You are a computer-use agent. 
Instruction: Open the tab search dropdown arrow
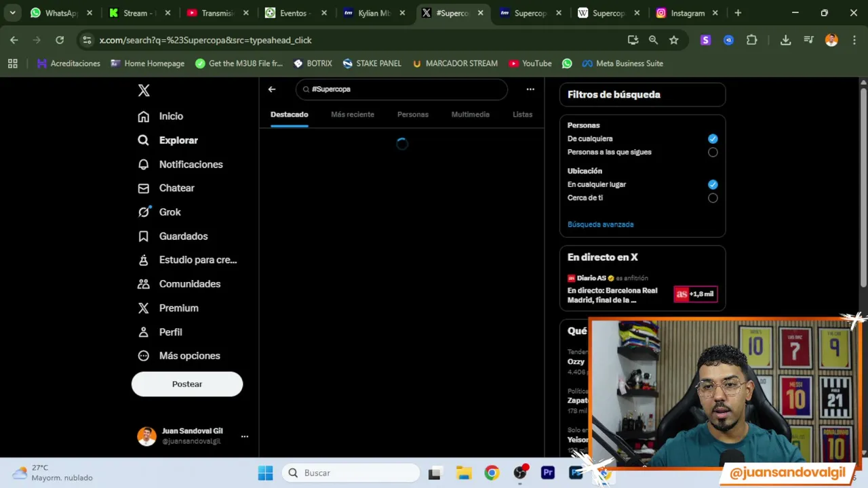point(12,13)
